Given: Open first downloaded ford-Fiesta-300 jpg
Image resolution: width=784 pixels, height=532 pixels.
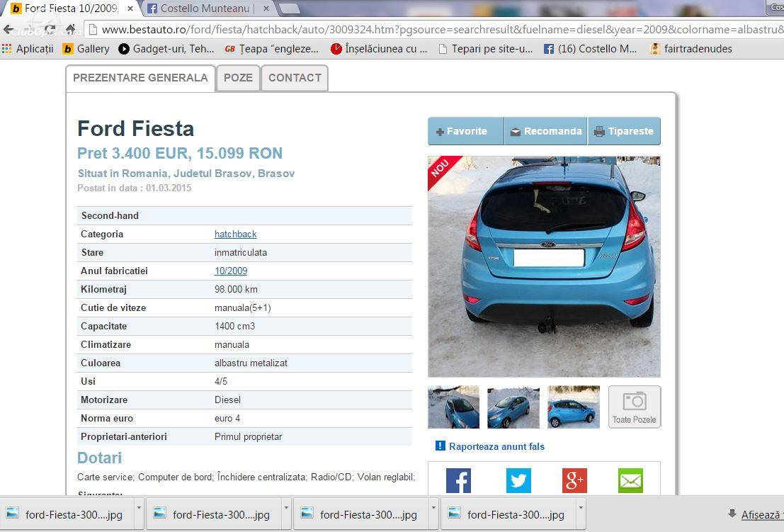Looking at the screenshot, I should 66,514.
